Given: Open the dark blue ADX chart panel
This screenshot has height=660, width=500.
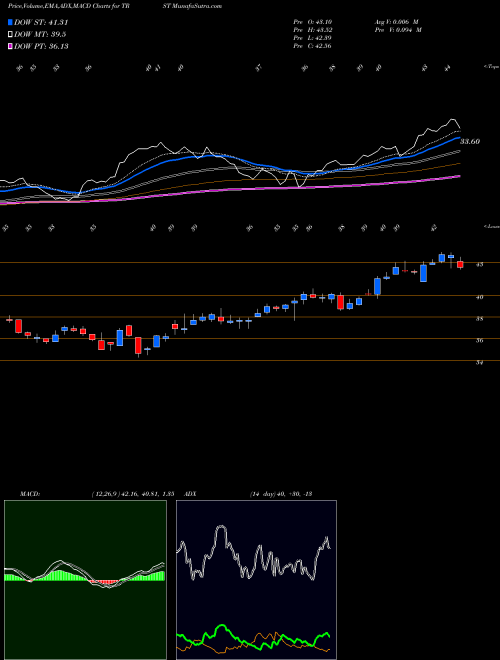Looking at the screenshot, I should [x=256, y=580].
